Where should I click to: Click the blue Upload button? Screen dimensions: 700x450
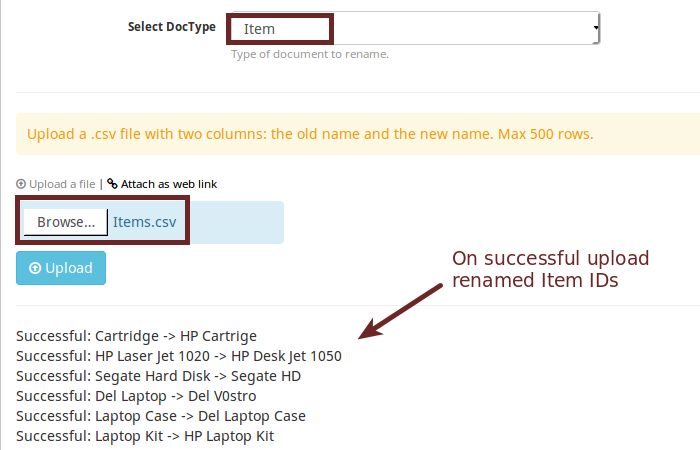pos(61,268)
